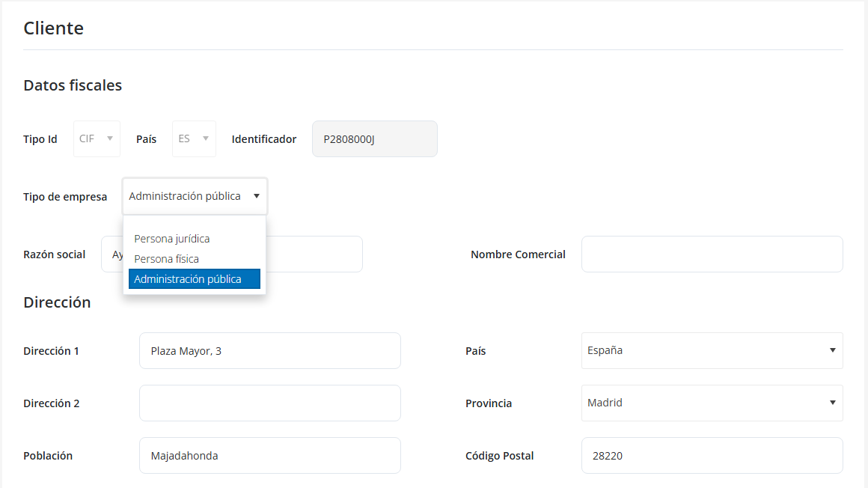Viewport: 868px width, 488px height.
Task: Click the arrow icon on España selector
Action: [x=833, y=350]
